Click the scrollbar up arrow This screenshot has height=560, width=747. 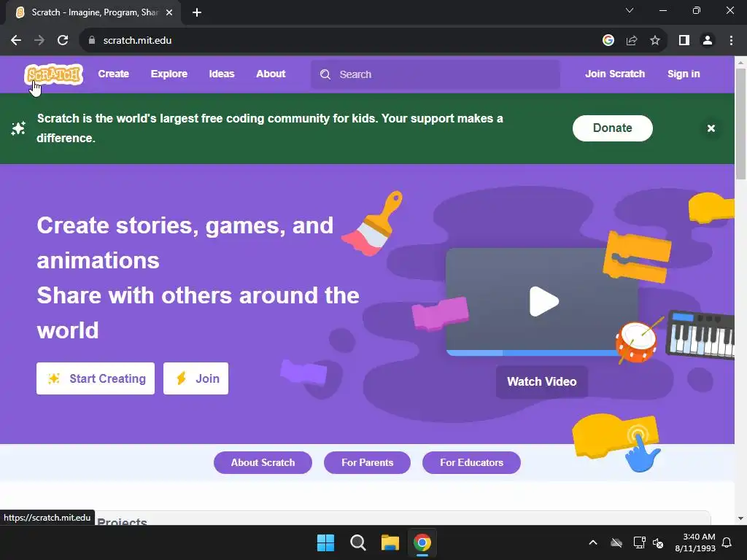click(x=740, y=62)
